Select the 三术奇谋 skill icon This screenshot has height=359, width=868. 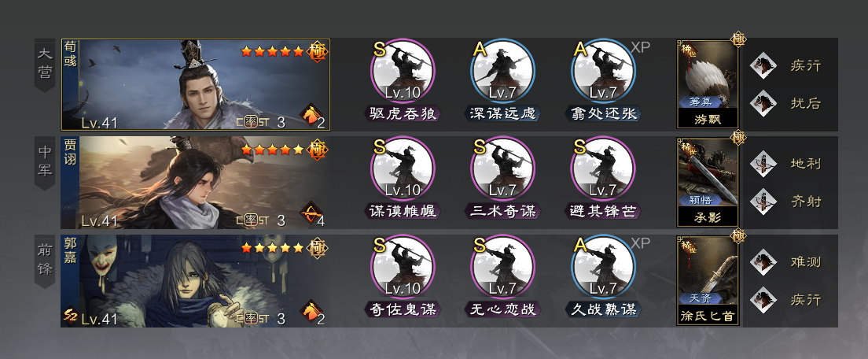pyautogui.click(x=502, y=168)
